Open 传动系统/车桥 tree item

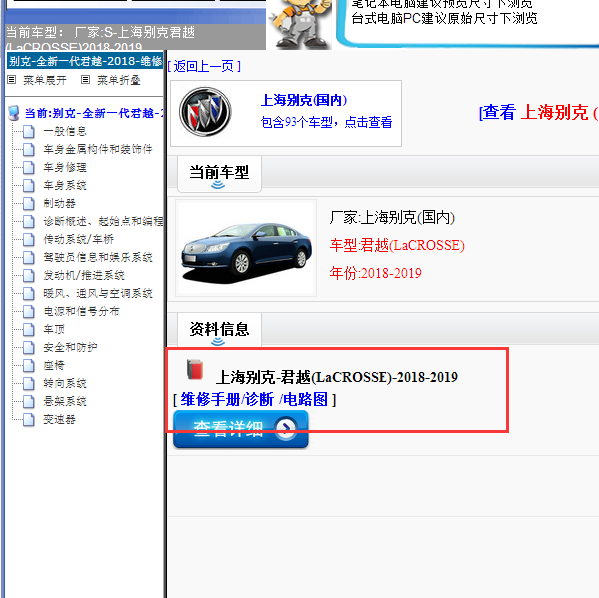tap(79, 239)
